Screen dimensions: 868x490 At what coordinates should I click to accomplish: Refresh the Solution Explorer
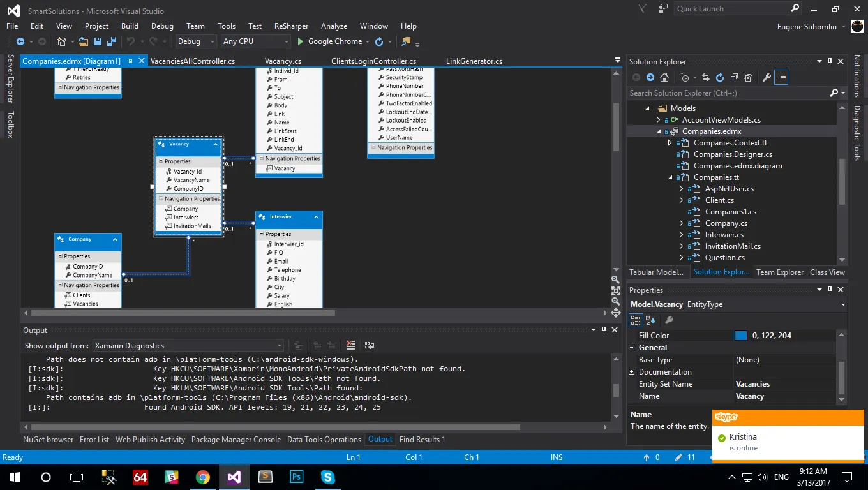(x=719, y=77)
